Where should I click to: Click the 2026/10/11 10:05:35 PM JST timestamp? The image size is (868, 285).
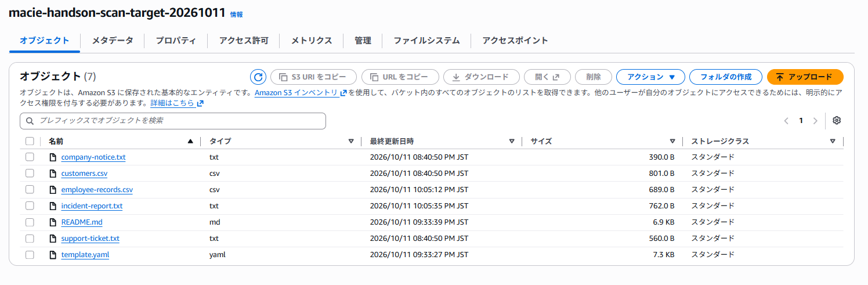point(419,206)
